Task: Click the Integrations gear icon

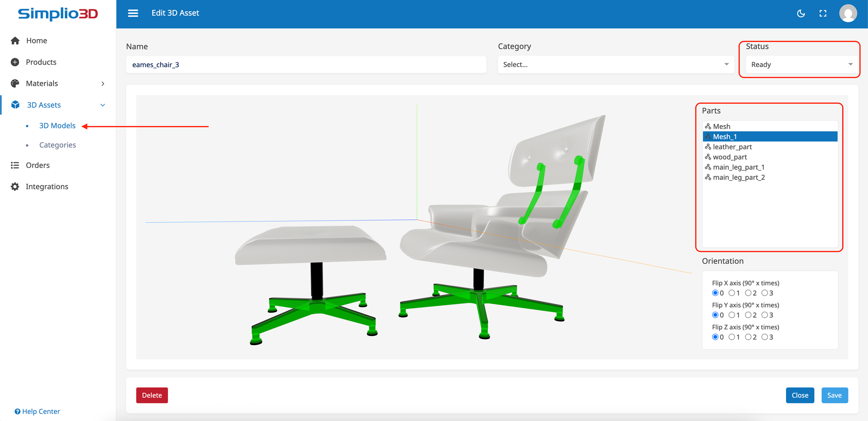Action: [14, 186]
